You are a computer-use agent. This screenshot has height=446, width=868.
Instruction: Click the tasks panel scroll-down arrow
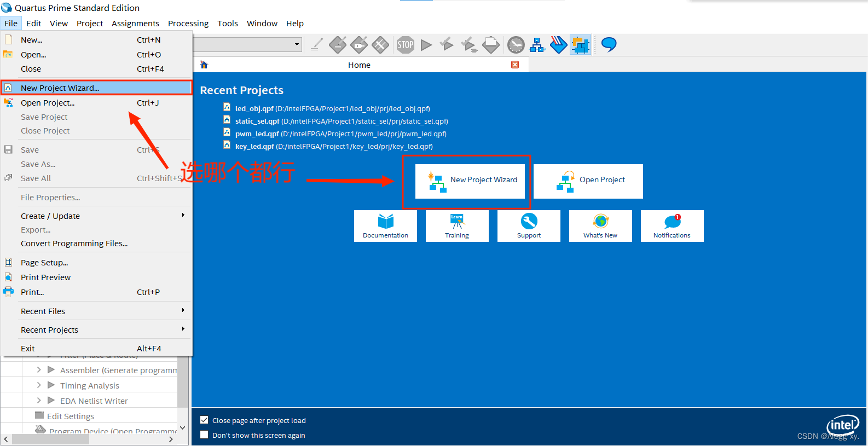183,427
